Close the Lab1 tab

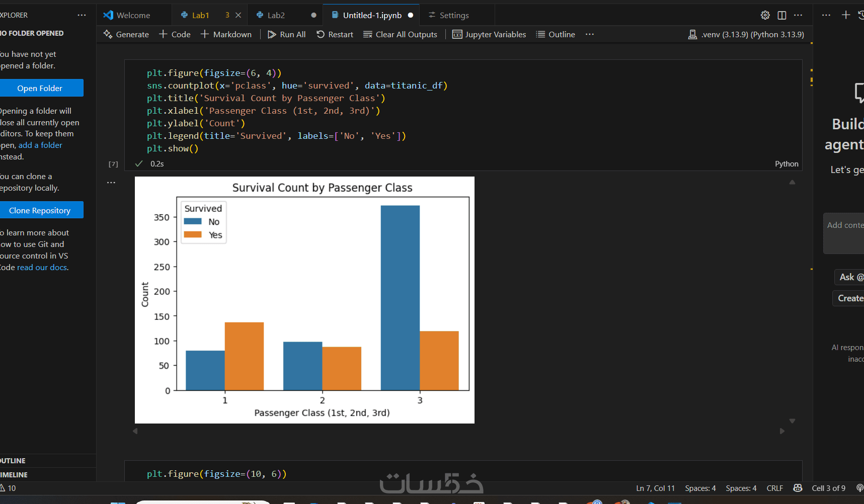pyautogui.click(x=239, y=15)
